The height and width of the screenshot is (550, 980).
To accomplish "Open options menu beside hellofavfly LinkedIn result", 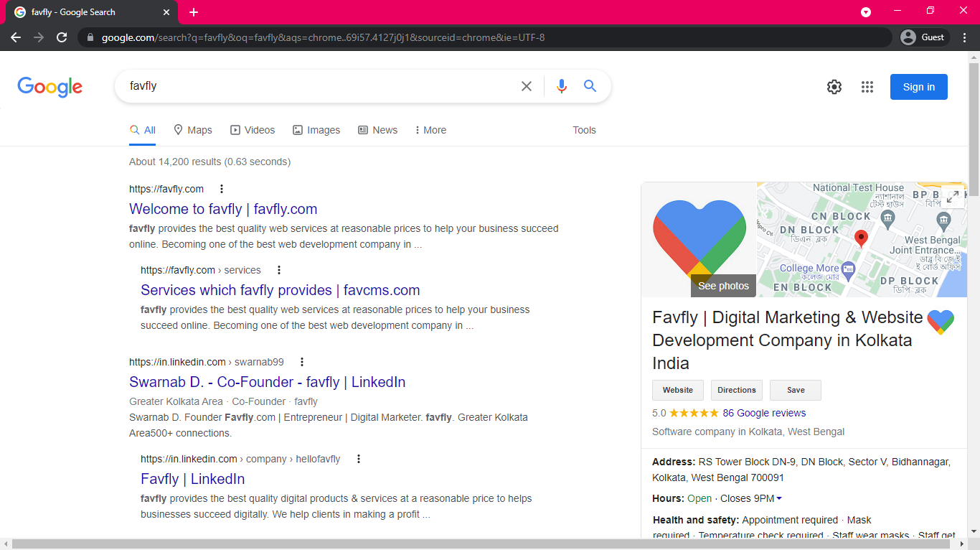I will (359, 459).
